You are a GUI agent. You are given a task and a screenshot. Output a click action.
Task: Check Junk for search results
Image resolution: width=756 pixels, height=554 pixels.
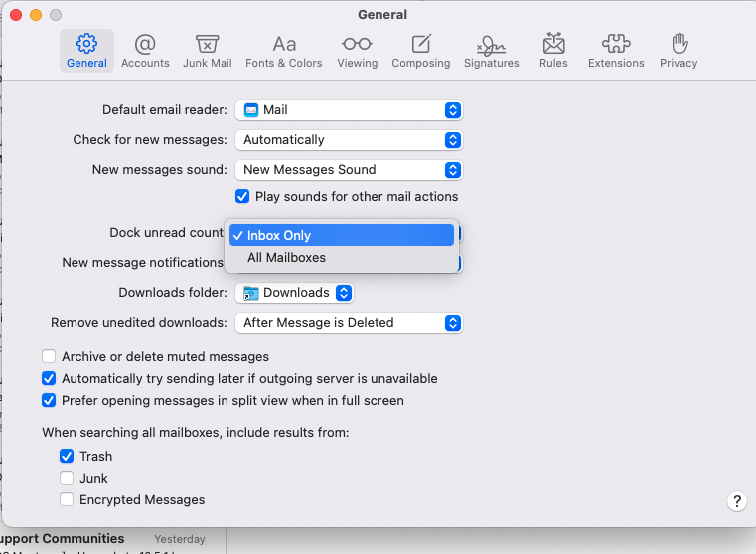click(x=67, y=478)
